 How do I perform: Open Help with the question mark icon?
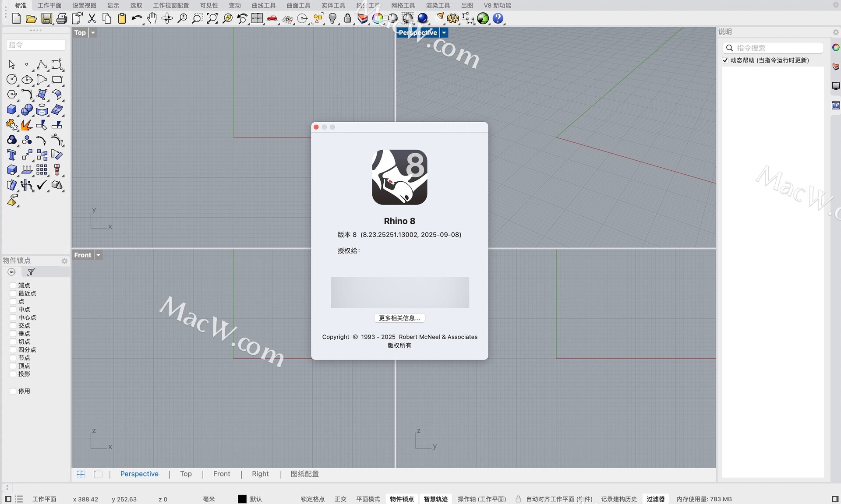pos(498,18)
